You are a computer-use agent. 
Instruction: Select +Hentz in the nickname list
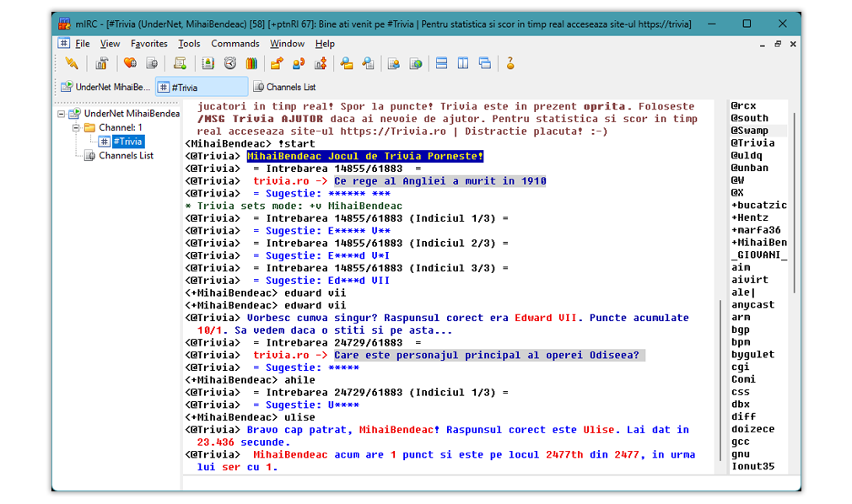[x=749, y=217]
